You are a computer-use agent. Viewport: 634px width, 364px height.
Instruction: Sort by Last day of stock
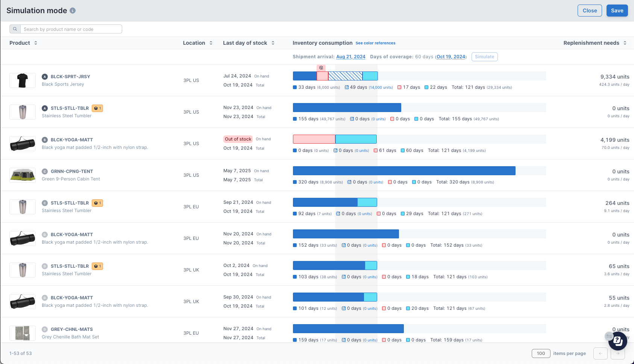[x=273, y=43]
